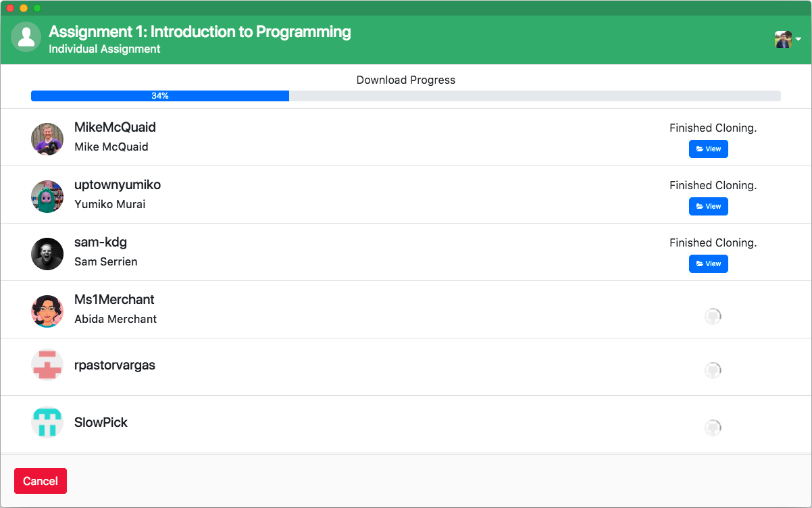View uptownyumiko's cloned repository
This screenshot has height=508, width=812.
[x=708, y=206]
